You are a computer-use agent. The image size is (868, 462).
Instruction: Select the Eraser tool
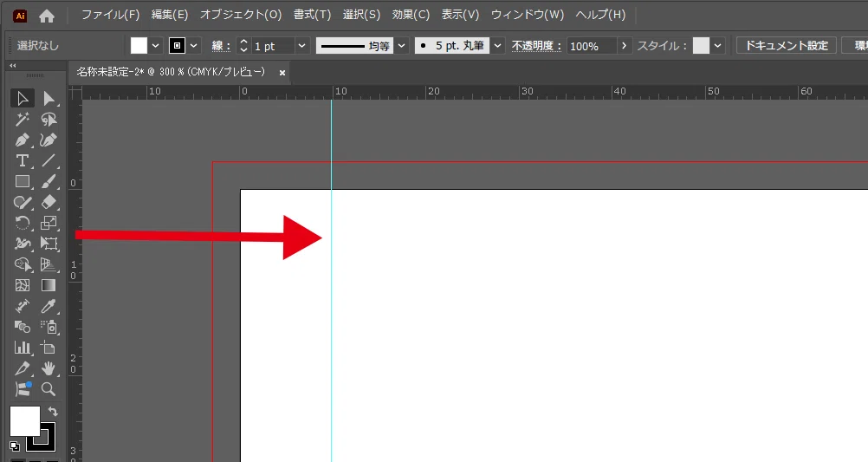(49, 203)
